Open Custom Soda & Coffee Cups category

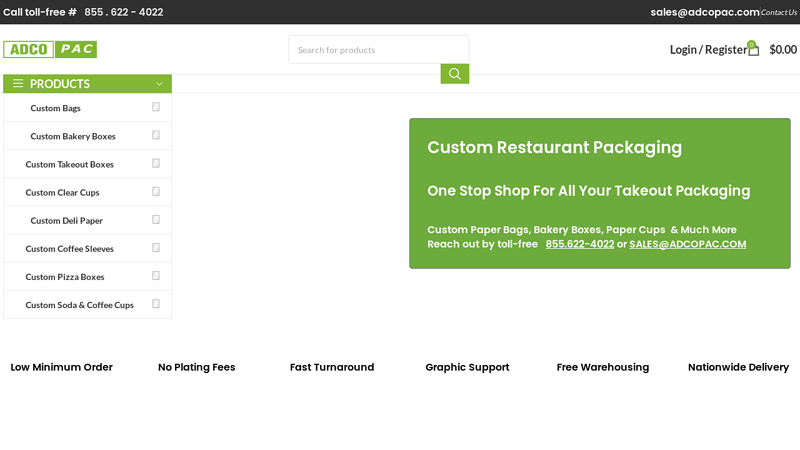(80, 305)
